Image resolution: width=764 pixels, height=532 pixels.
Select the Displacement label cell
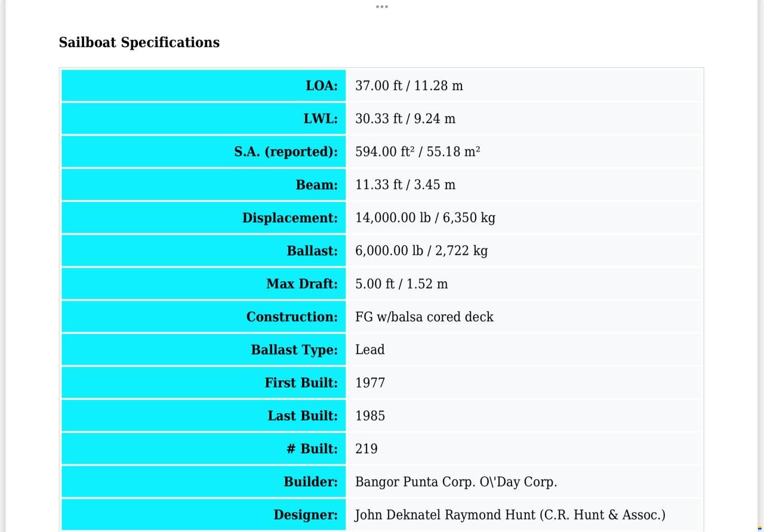(204, 217)
